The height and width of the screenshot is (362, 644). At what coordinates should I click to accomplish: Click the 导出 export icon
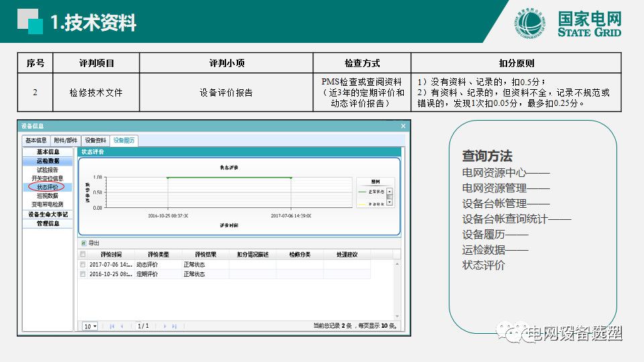[84, 243]
